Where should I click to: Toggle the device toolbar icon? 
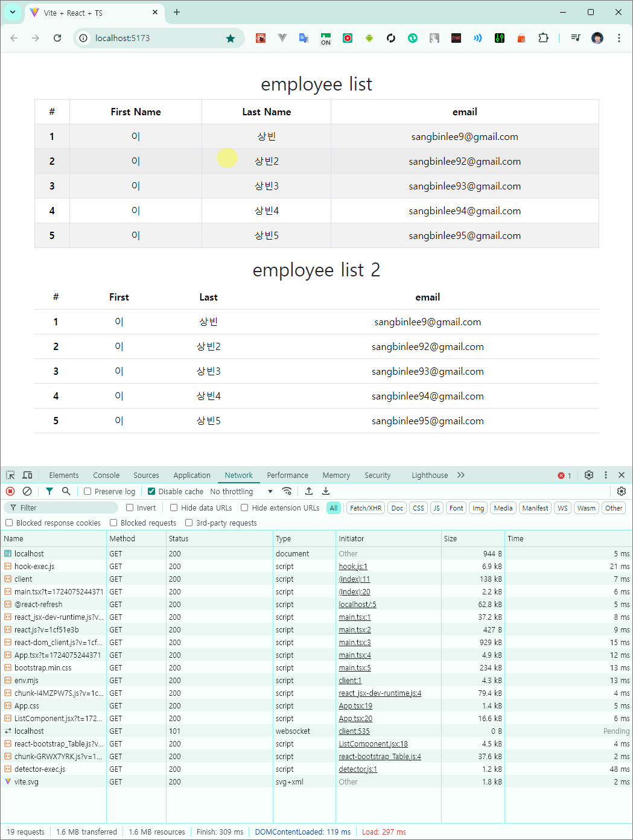[x=27, y=475]
